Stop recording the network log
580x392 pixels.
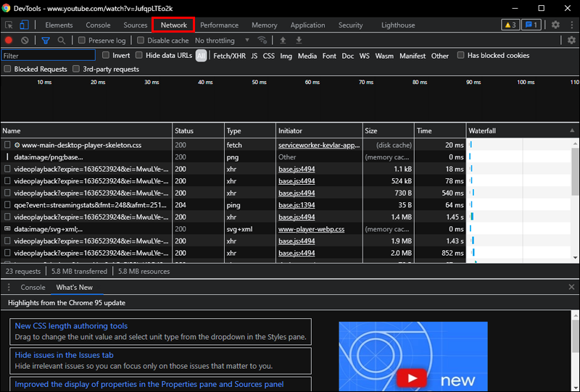[9, 41]
